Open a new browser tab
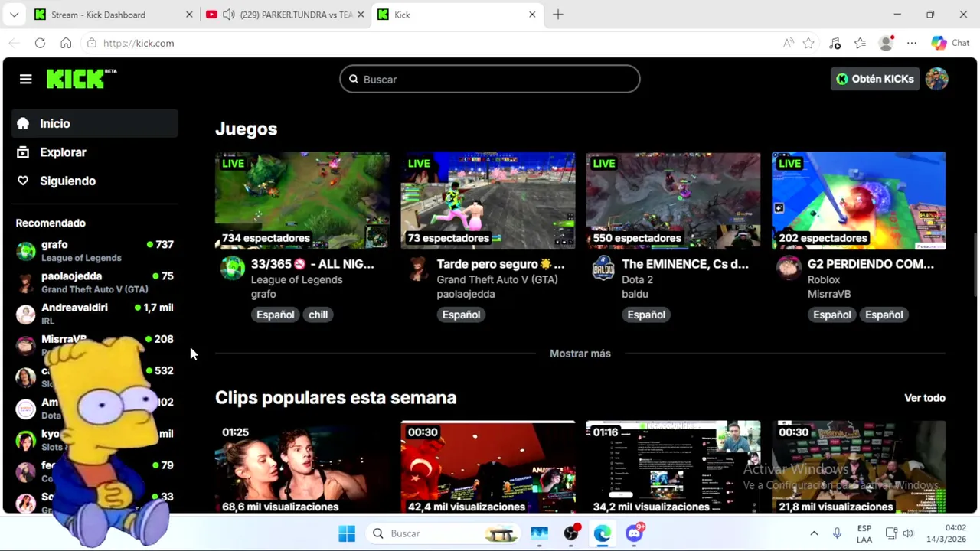The height and width of the screenshot is (551, 980). [x=558, y=15]
